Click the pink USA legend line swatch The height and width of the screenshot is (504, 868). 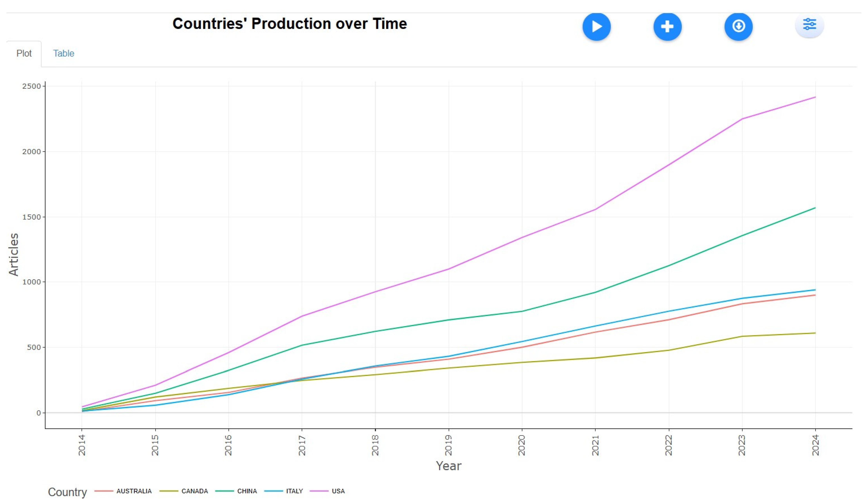(319, 491)
